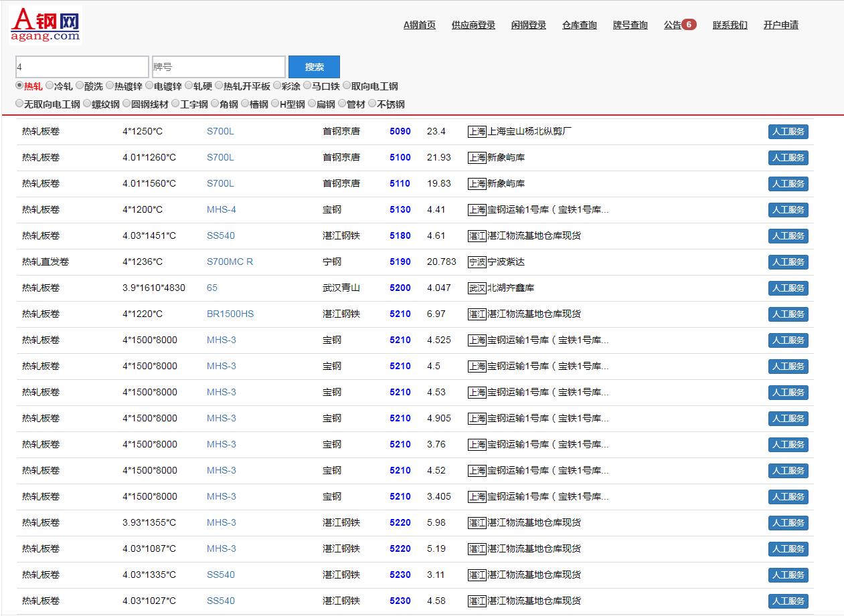Select the 不锈钢 radio option
This screenshot has height=616, width=844.
tap(372, 104)
